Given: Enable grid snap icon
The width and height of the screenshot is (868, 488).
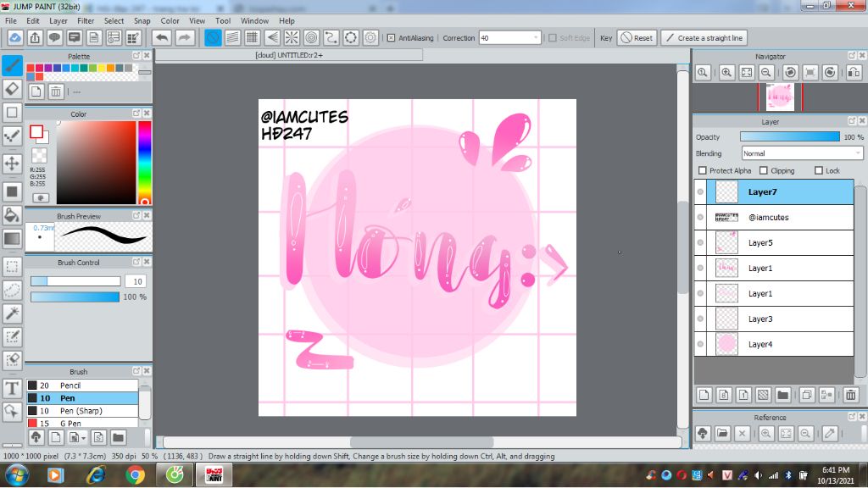Looking at the screenshot, I should (253, 37).
